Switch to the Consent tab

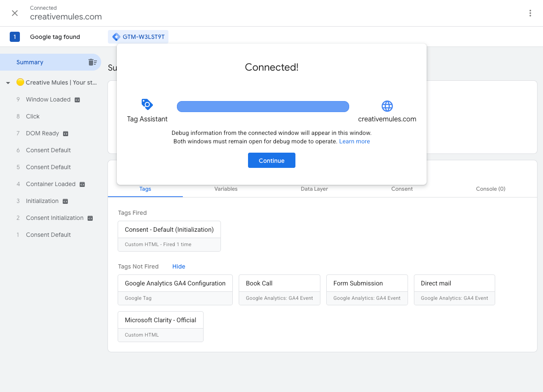[402, 189]
